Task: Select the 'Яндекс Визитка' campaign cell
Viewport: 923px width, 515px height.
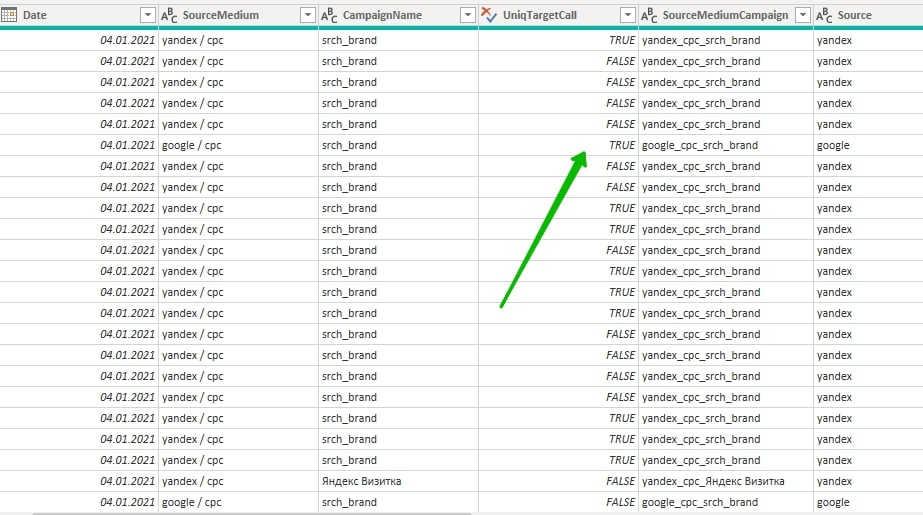Action: click(x=399, y=481)
